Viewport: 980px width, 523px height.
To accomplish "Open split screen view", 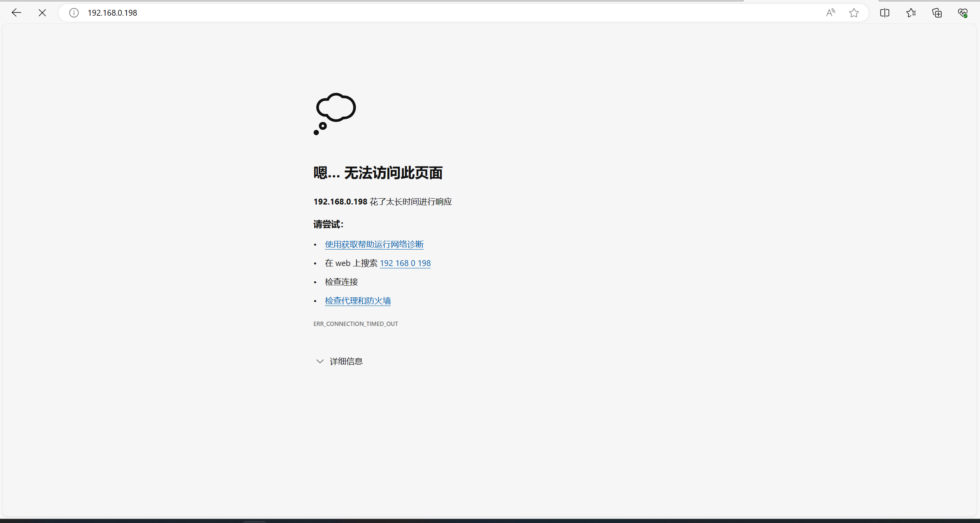I will pos(885,13).
